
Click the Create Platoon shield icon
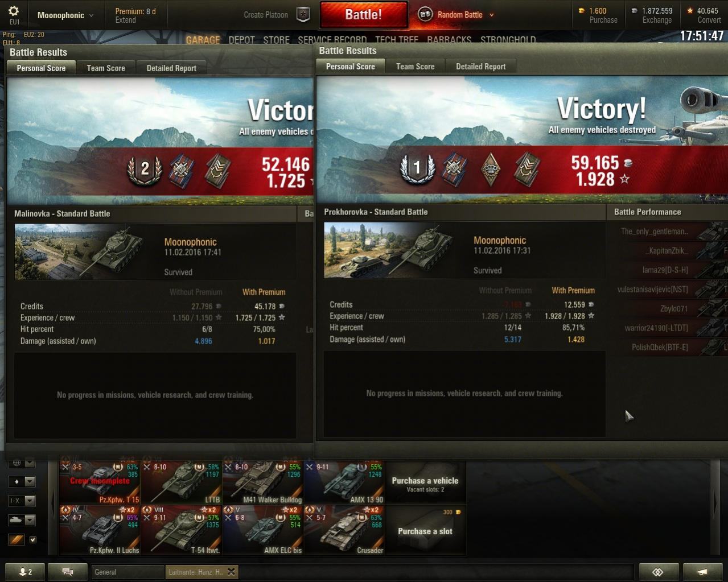pos(303,15)
